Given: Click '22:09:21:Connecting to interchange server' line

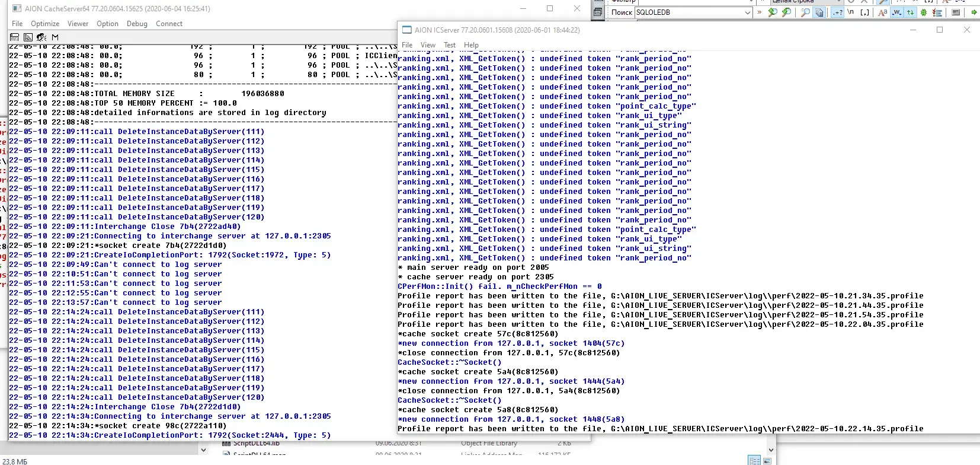Looking at the screenshot, I should (170, 236).
